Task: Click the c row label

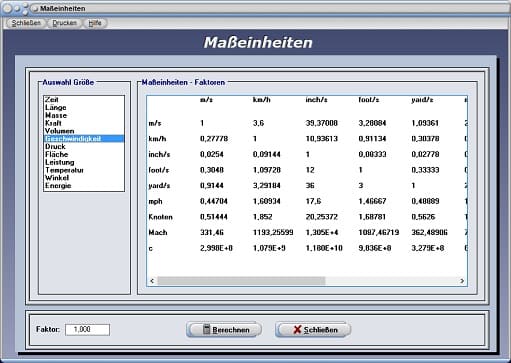Action: pos(151,248)
